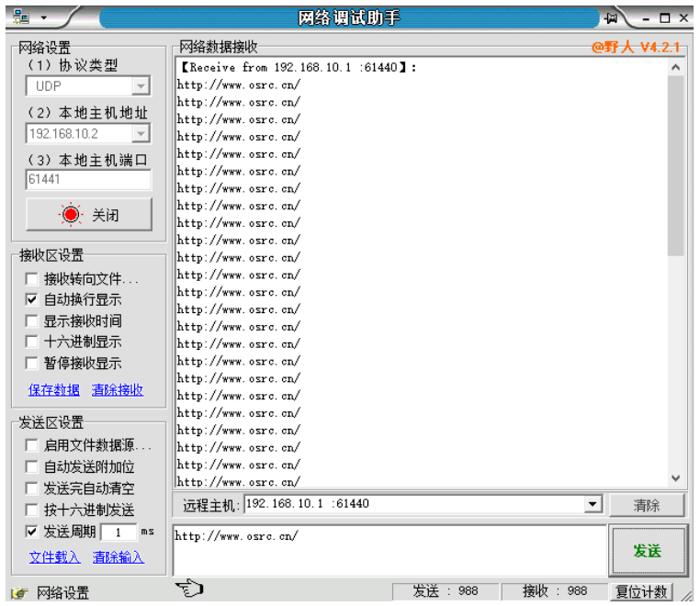Image resolution: width=700 pixels, height=606 pixels.
Task: Click the 清除接收 link
Action: [x=118, y=390]
